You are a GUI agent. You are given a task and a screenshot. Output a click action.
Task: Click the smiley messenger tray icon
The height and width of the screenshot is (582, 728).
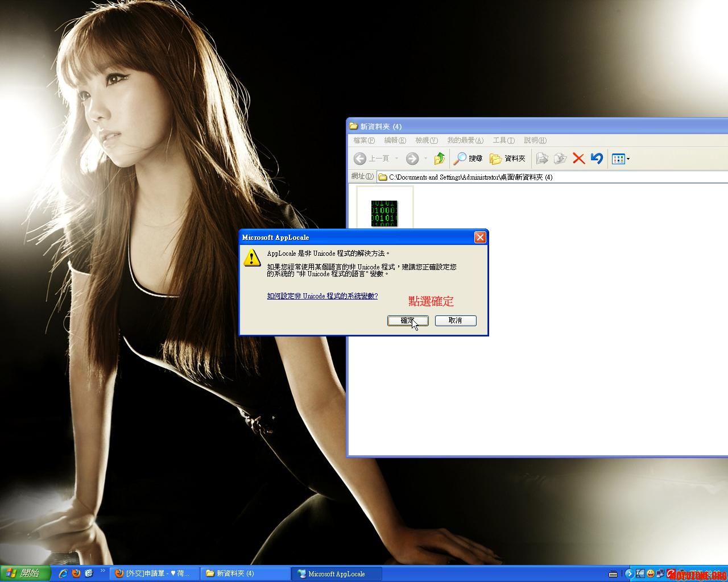pos(651,574)
